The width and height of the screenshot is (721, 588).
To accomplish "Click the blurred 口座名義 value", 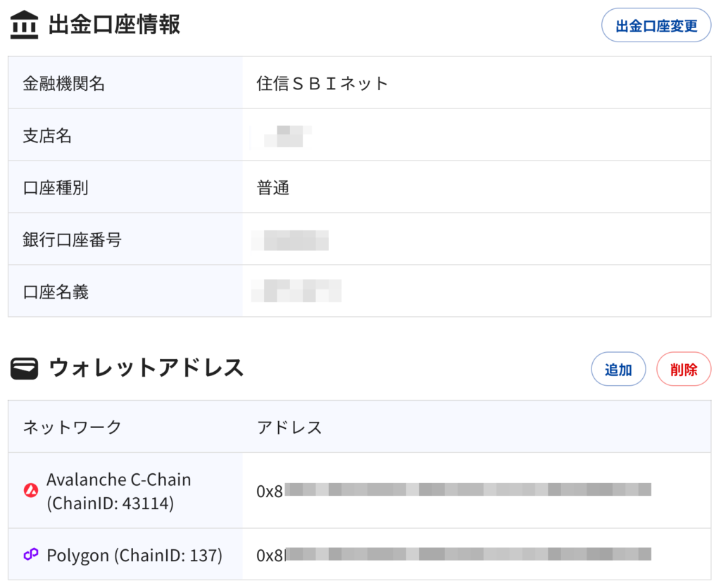I will (x=296, y=291).
